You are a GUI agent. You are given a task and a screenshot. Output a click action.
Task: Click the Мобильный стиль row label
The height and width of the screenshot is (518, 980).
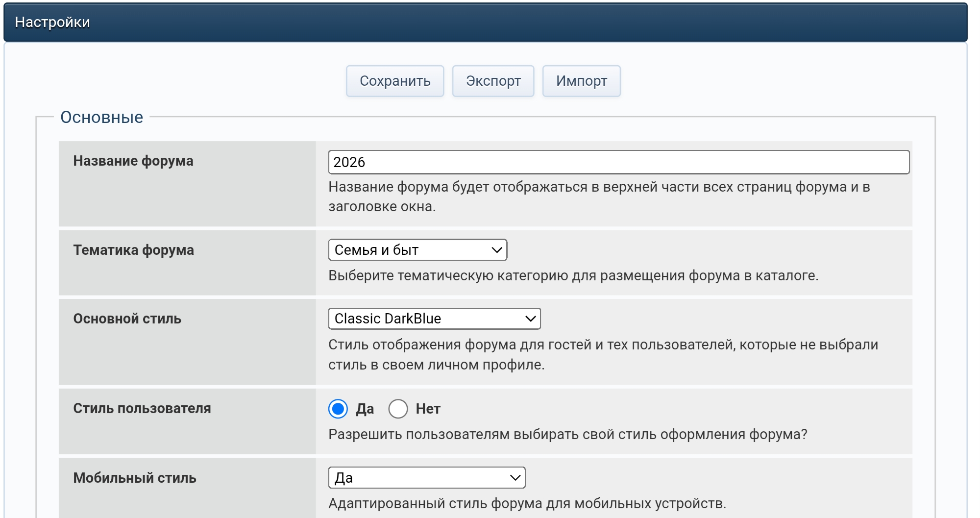point(135,478)
